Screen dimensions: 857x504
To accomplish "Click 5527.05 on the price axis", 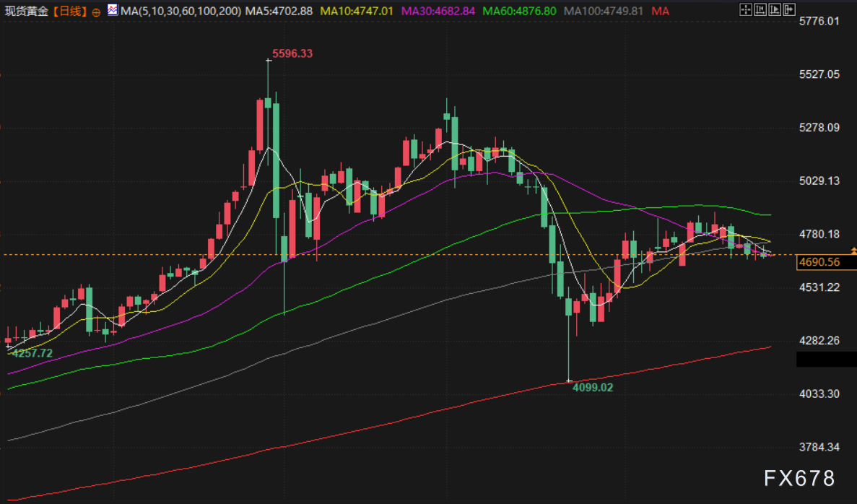I will [819, 74].
